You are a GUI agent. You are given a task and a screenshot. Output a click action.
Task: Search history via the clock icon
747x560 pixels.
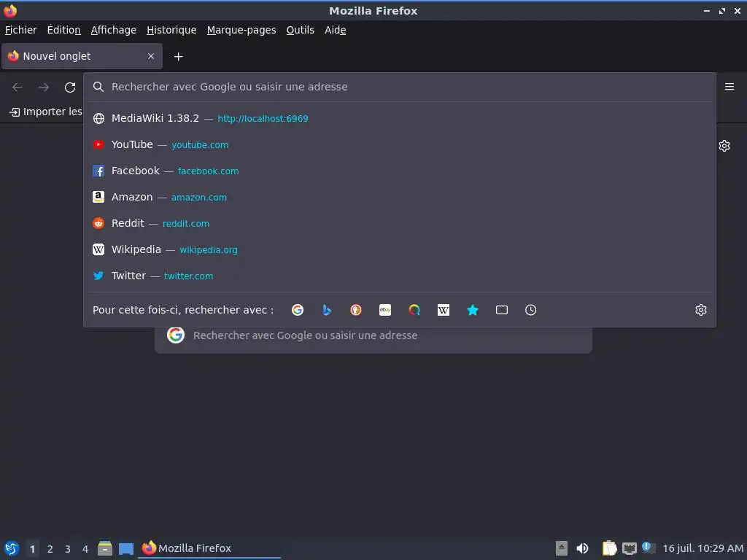point(531,310)
